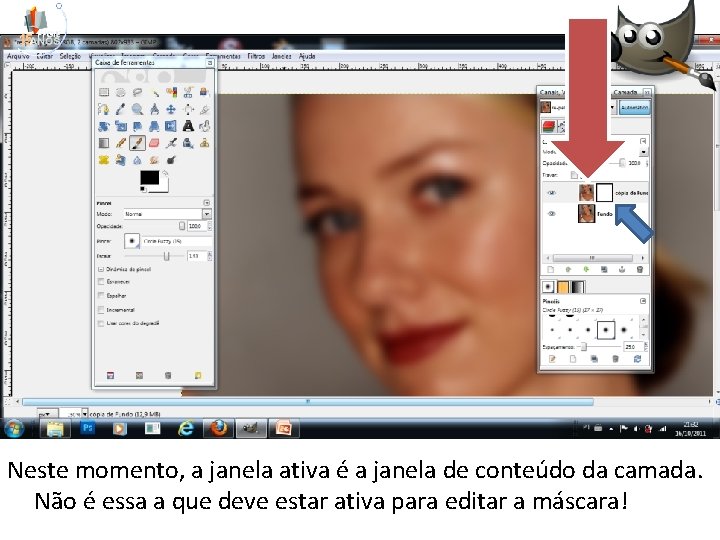
Task: Select the Measure compass tool
Action: (x=155, y=109)
